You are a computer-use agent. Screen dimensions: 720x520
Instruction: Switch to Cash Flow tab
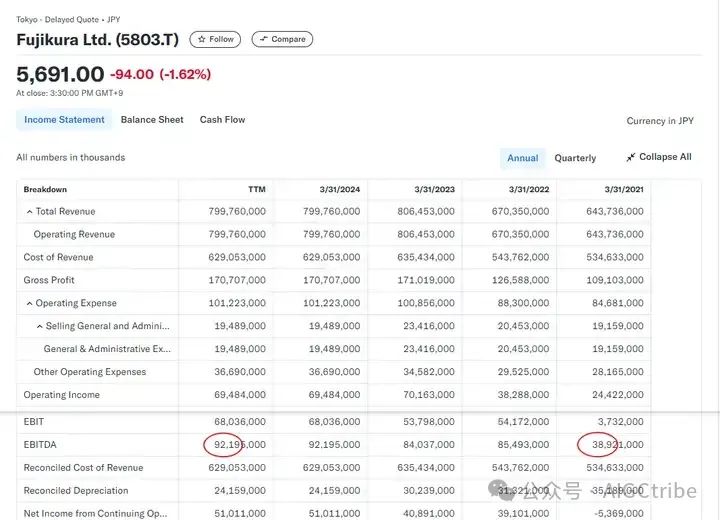[x=222, y=120]
